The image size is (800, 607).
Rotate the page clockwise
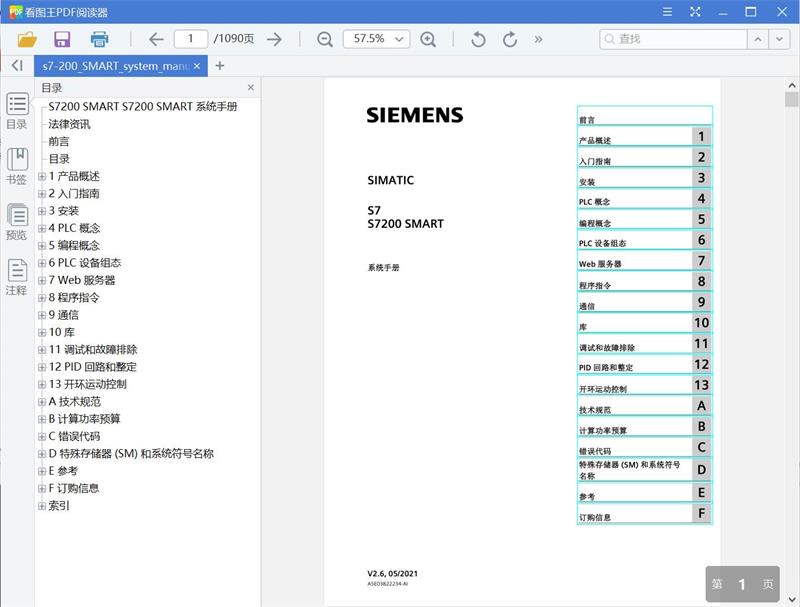coord(510,39)
